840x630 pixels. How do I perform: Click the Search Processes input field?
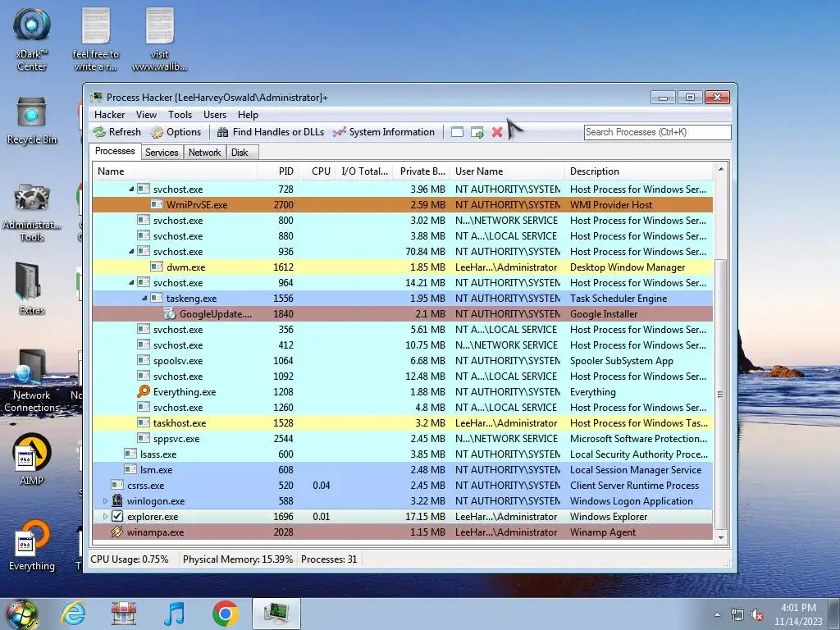[x=657, y=132]
